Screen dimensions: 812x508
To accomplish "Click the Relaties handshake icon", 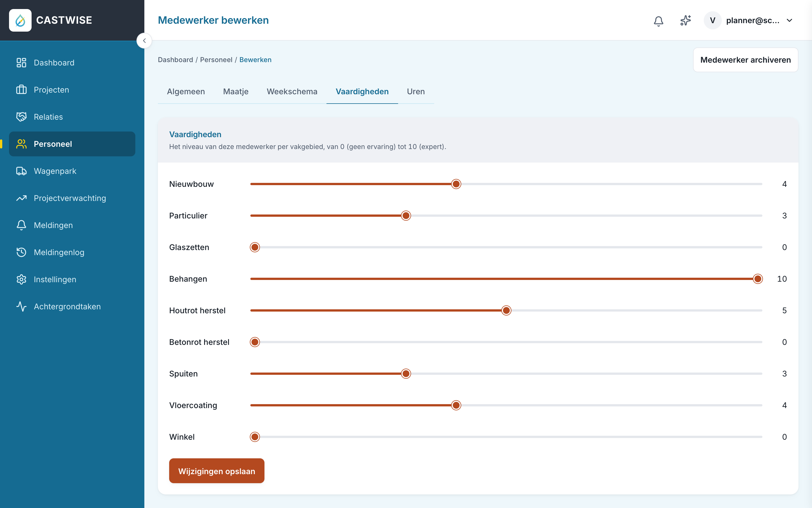I will tap(21, 117).
